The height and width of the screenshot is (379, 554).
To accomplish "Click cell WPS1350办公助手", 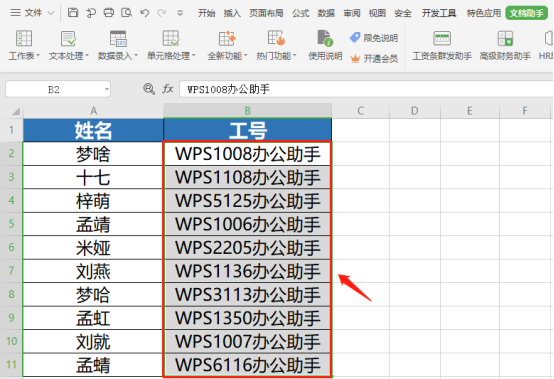I will tap(247, 318).
